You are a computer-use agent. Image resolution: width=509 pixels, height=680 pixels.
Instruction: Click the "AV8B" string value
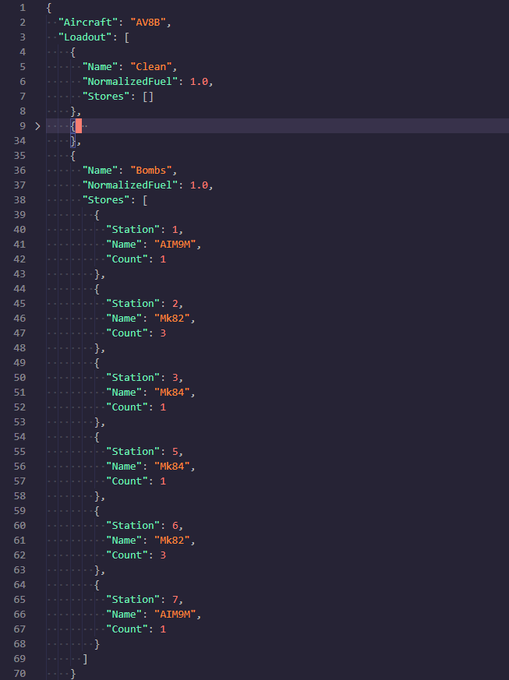tap(148, 22)
